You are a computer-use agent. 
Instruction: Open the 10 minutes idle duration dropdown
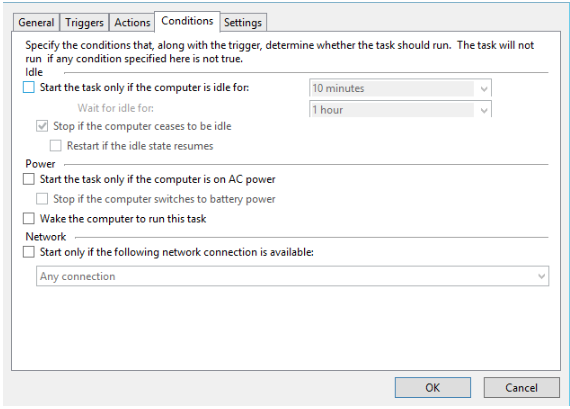[x=400, y=88]
